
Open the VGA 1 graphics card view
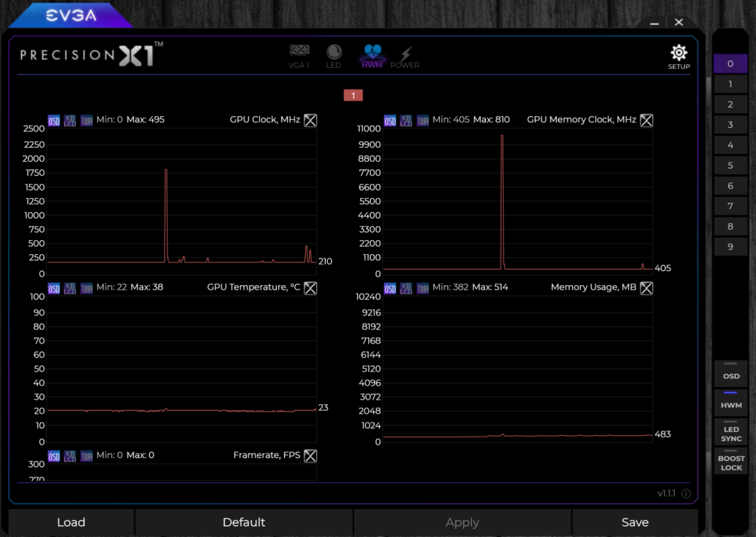pos(299,55)
